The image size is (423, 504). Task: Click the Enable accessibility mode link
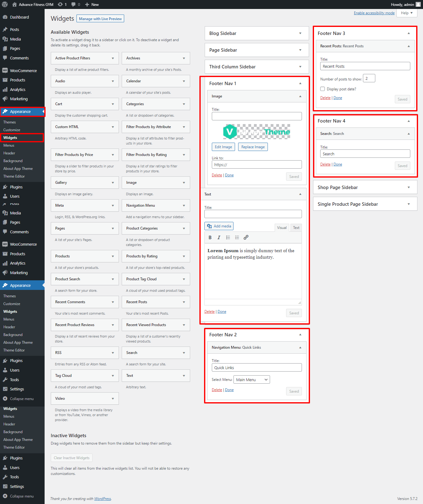(x=374, y=13)
